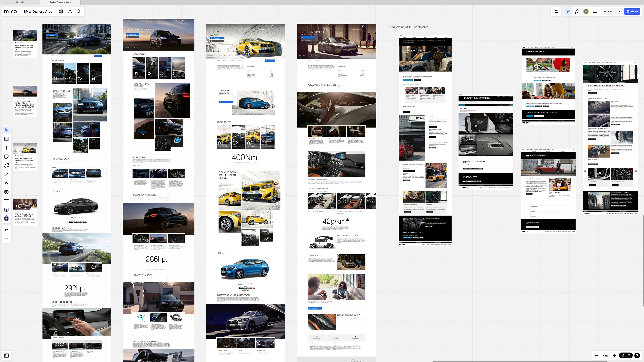Select the Text tool
The width and height of the screenshot is (644, 362).
tap(7, 148)
